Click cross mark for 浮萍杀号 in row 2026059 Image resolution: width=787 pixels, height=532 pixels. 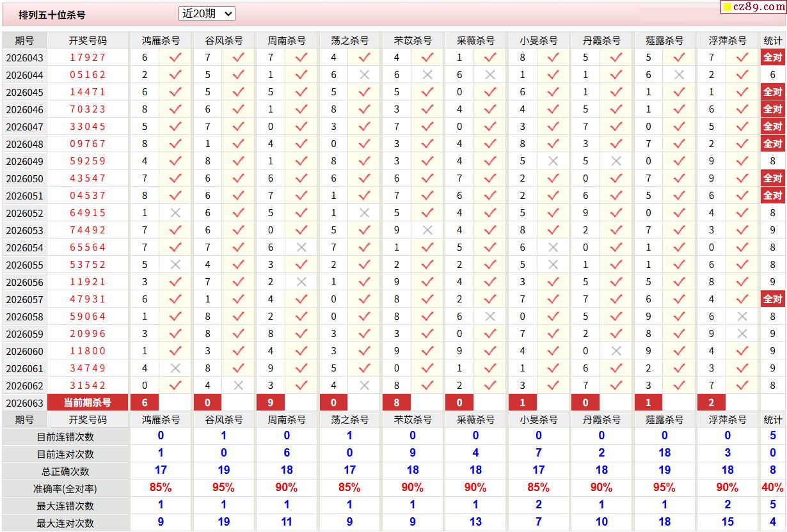click(x=742, y=334)
